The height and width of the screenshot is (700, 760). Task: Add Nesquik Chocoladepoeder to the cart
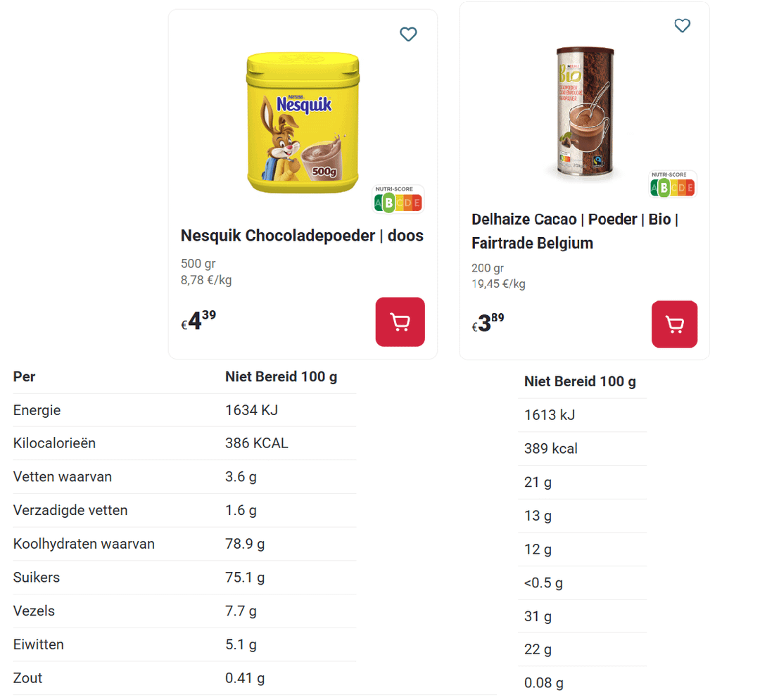[x=400, y=322]
